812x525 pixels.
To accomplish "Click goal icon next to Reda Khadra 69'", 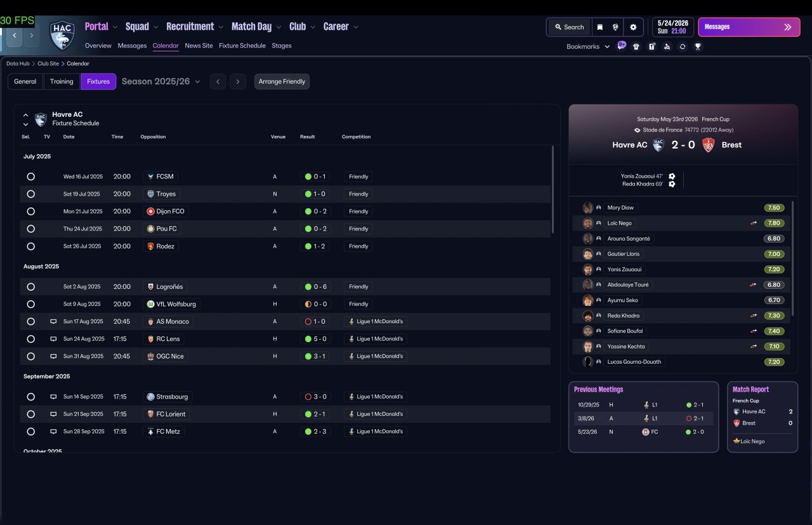I will 672,184.
